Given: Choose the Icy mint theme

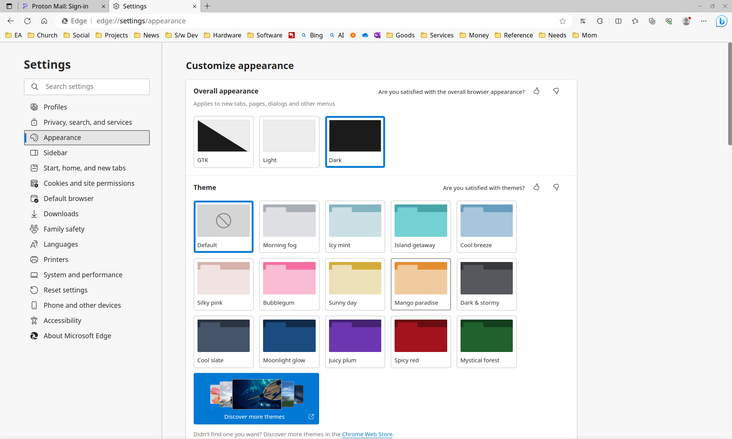Looking at the screenshot, I should click(355, 227).
